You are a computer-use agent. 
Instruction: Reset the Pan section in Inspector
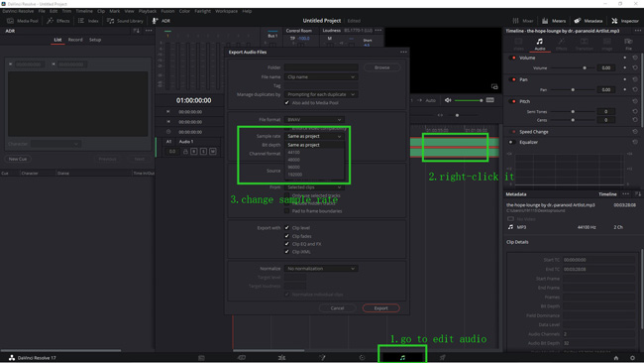tap(635, 79)
